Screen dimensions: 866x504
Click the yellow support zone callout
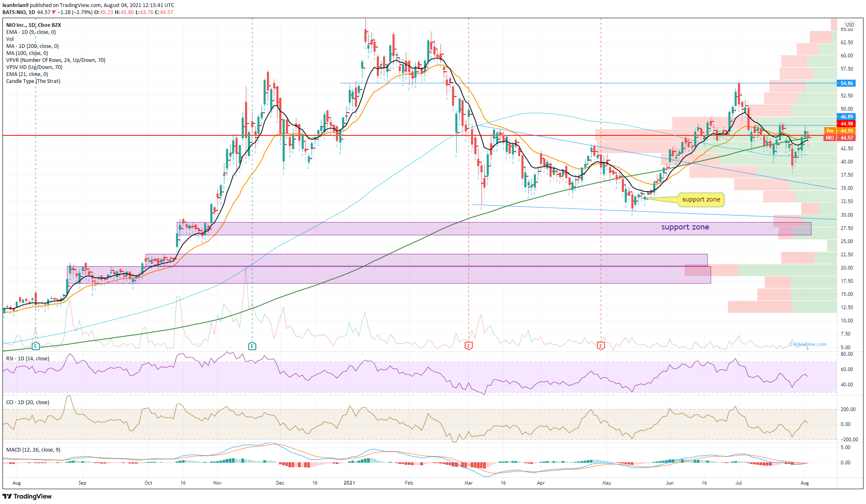(x=701, y=200)
